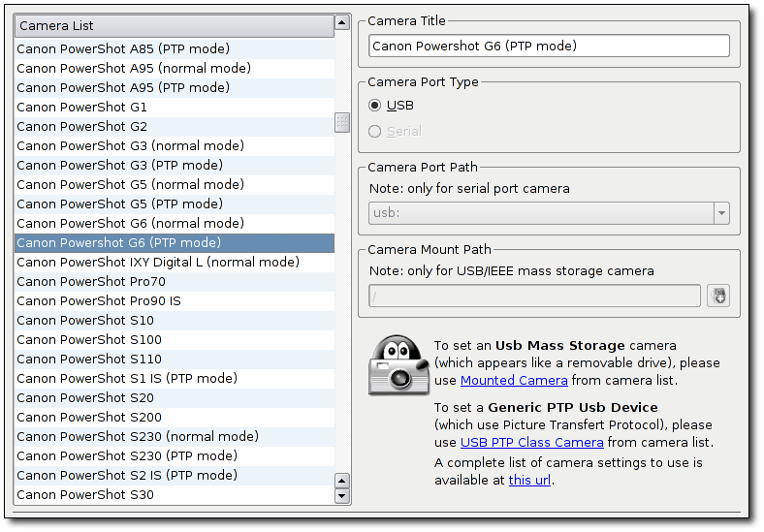Viewport: 764px width, 532px height.
Task: Select the USB port type radio button
Action: click(374, 106)
